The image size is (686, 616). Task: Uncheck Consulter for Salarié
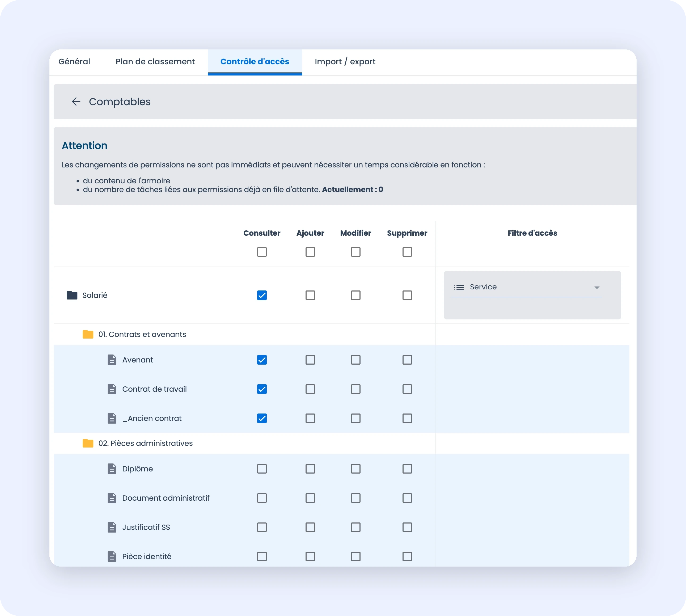(262, 296)
